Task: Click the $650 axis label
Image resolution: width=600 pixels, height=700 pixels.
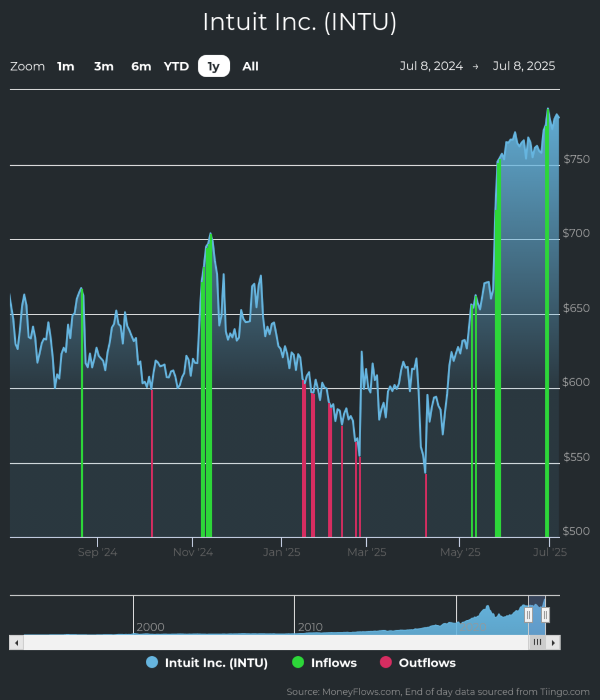Action: click(576, 308)
